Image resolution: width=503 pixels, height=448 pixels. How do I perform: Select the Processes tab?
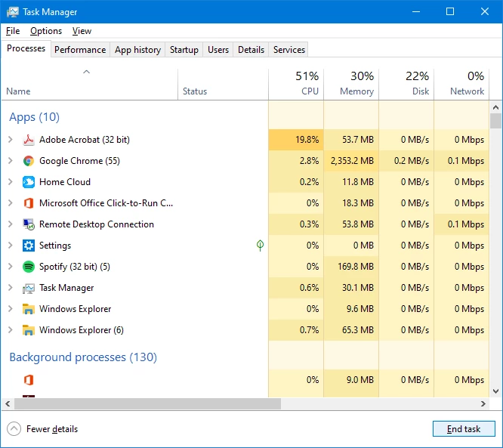pos(26,48)
